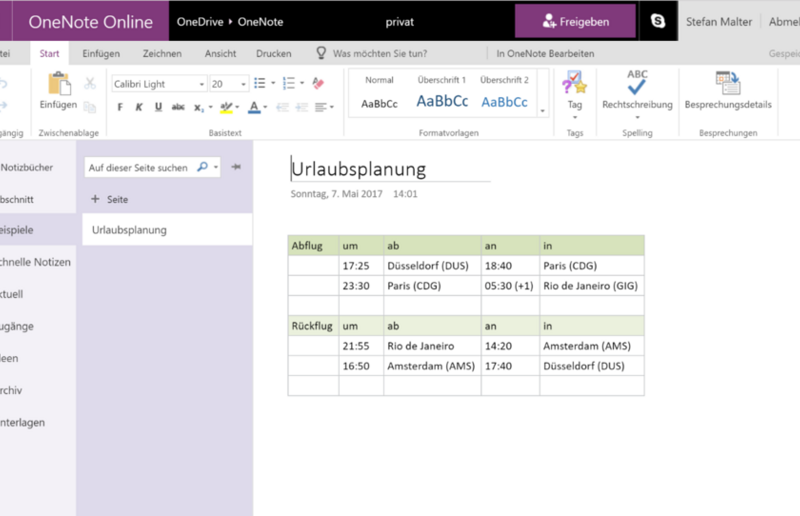
Task: Click the Tag icon in ribbon
Action: (574, 84)
